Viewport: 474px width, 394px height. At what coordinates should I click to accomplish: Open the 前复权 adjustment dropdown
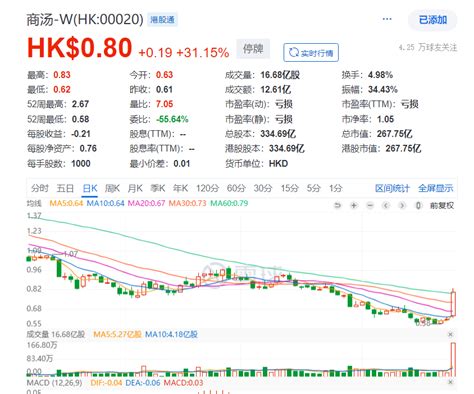442,206
